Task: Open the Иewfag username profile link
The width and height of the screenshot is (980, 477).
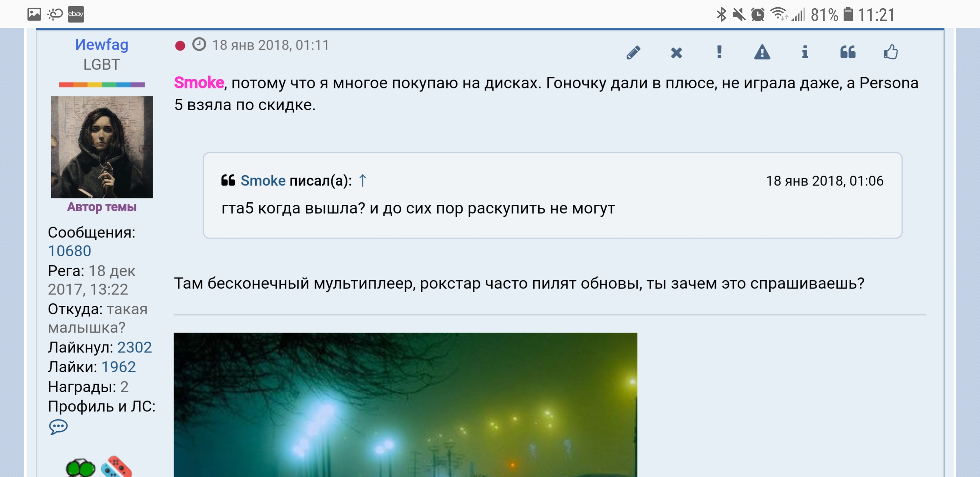Action: (102, 44)
